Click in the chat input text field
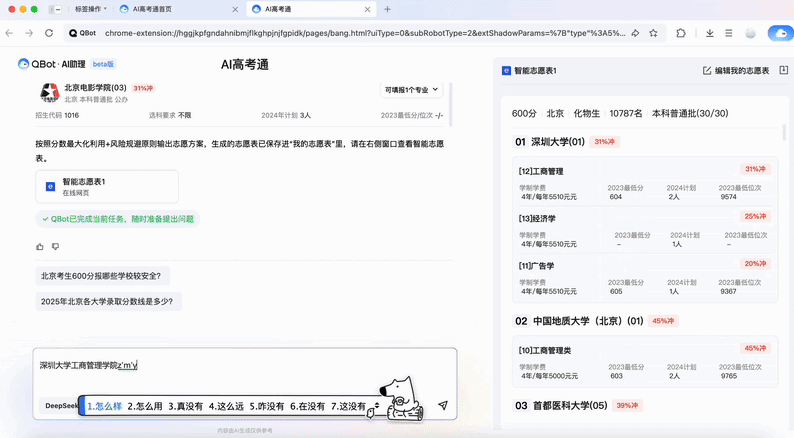The width and height of the screenshot is (794, 438). pos(245,366)
